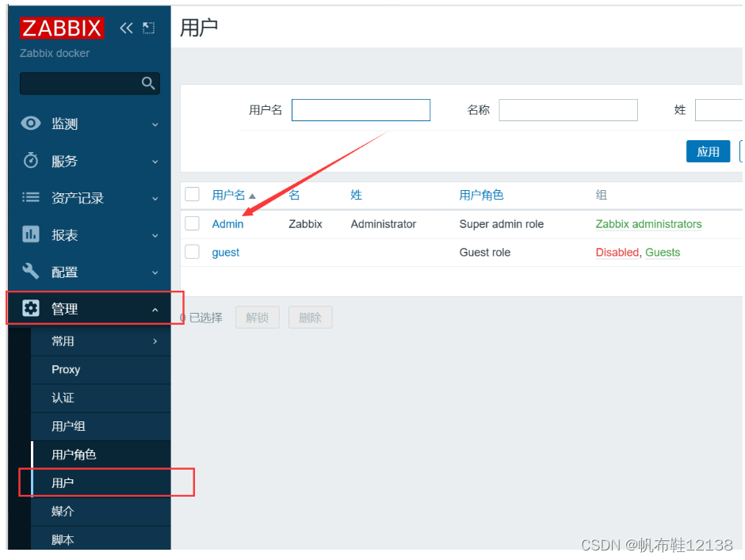This screenshot has width=745, height=560.
Task: Click the wrench icon for 配置
Action: pyautogui.click(x=31, y=271)
